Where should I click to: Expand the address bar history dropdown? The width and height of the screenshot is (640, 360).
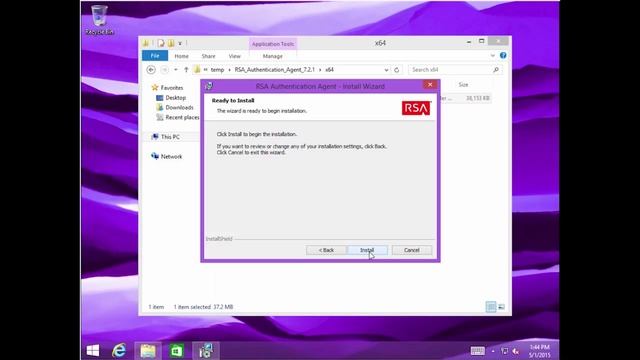pyautogui.click(x=386, y=70)
